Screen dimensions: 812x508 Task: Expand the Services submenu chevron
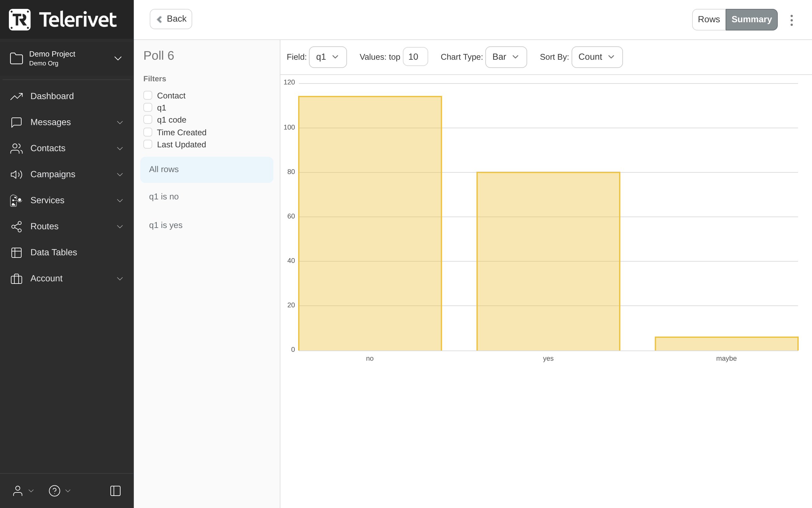[120, 201]
